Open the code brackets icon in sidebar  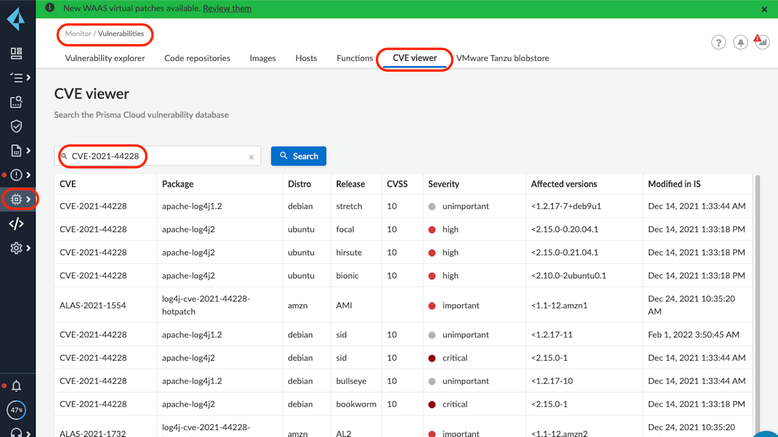(16, 223)
